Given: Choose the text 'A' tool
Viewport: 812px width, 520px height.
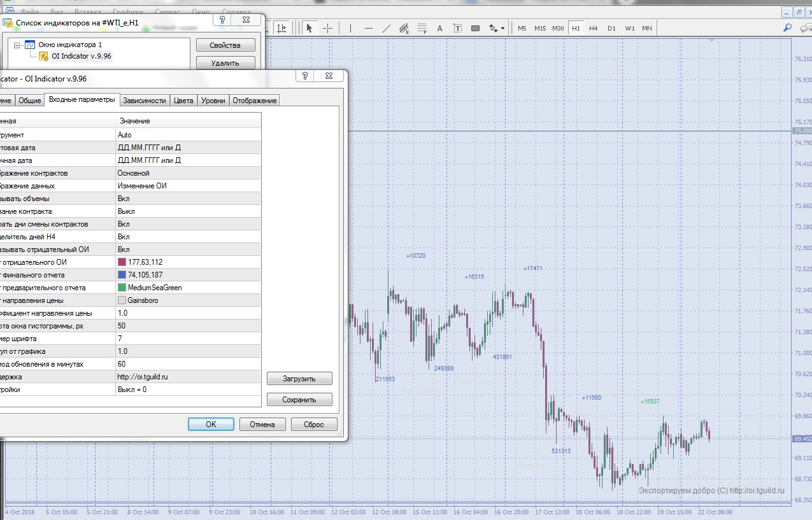Looking at the screenshot, I should pyautogui.click(x=439, y=28).
